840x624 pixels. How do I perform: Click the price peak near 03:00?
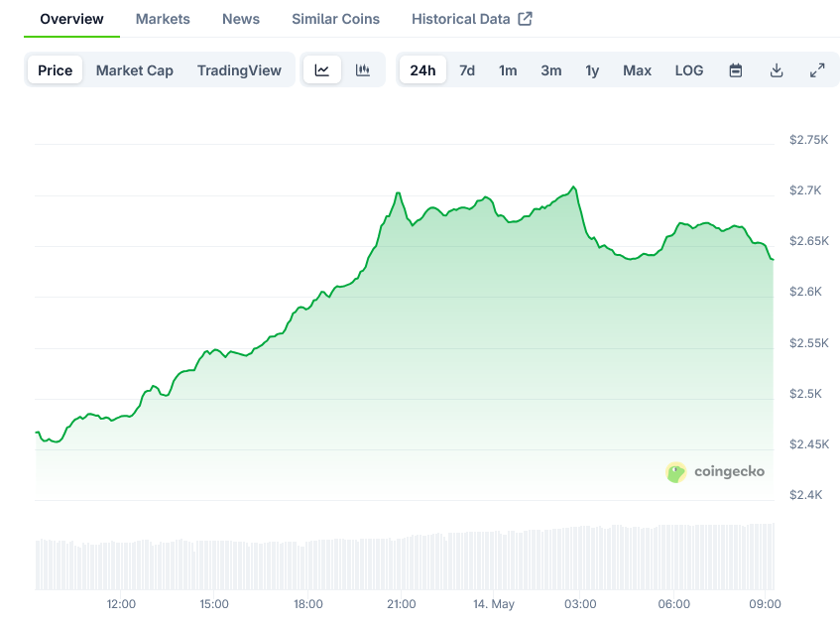pos(573,187)
